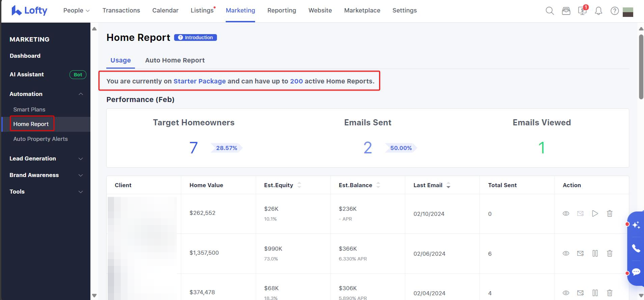
Task: Open the People dropdown menu
Action: (76, 10)
